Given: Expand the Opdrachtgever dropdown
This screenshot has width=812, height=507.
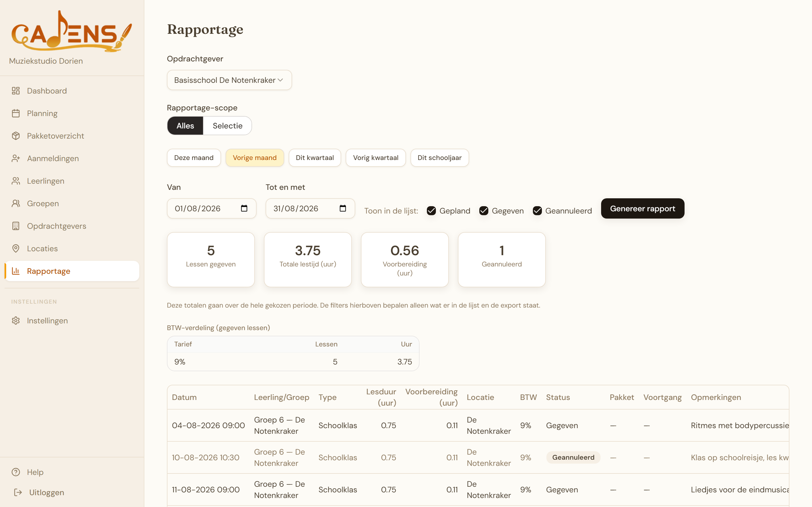Looking at the screenshot, I should point(229,80).
